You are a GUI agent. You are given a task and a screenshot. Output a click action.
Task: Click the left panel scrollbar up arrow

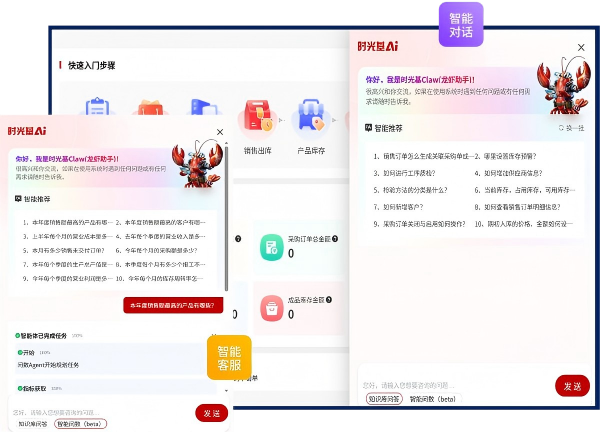(226, 143)
